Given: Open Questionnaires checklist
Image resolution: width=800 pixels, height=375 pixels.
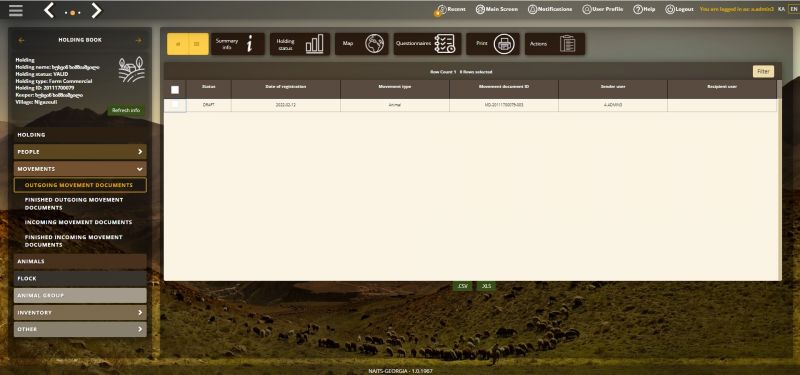Looking at the screenshot, I should click(x=427, y=44).
